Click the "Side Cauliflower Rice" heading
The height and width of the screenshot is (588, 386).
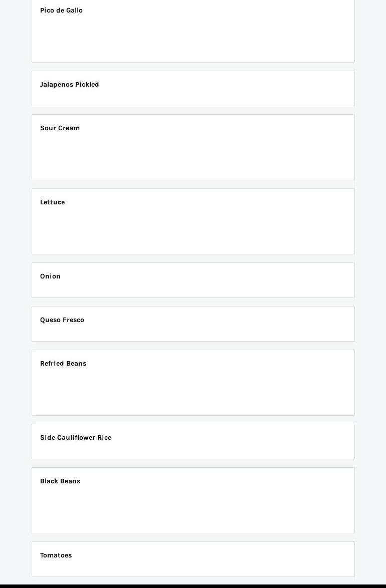(76, 438)
